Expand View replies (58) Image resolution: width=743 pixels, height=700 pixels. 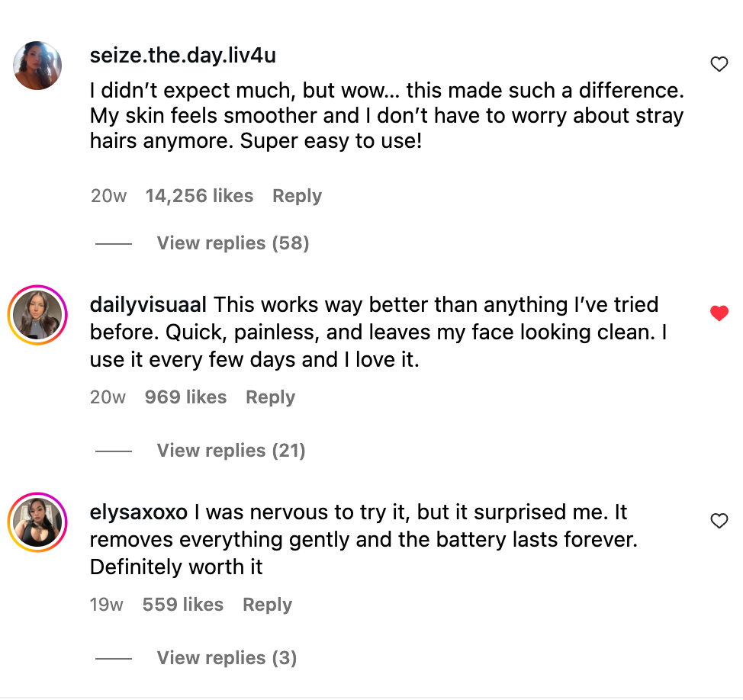[233, 243]
